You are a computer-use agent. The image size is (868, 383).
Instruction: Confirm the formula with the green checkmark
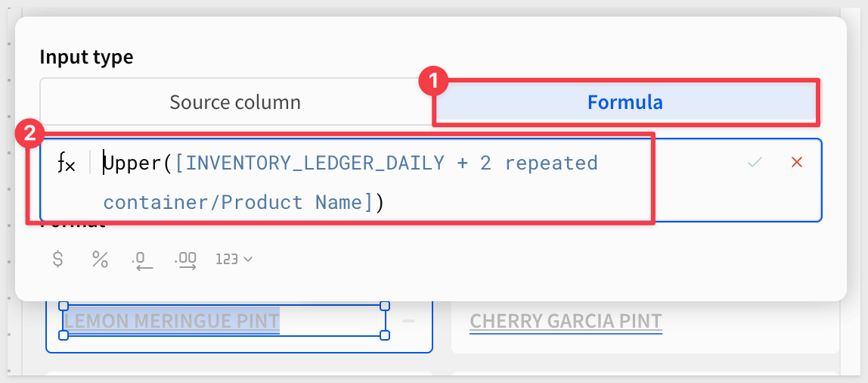[755, 162]
